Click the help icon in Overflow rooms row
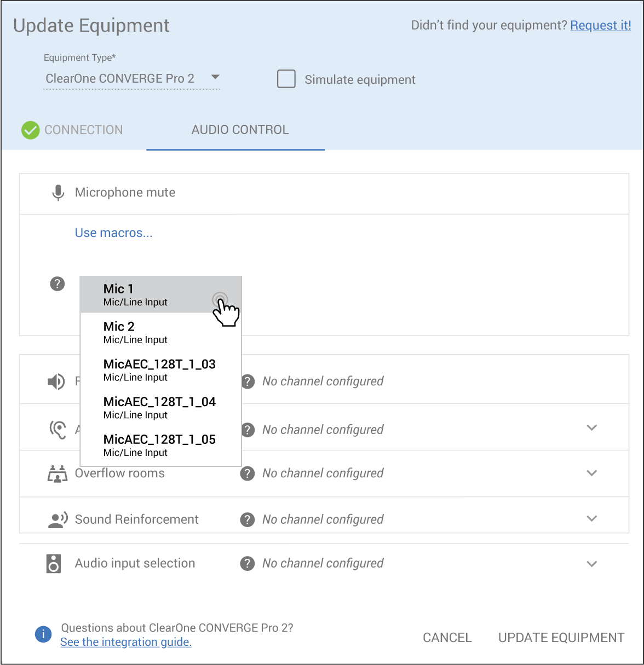 click(x=248, y=473)
